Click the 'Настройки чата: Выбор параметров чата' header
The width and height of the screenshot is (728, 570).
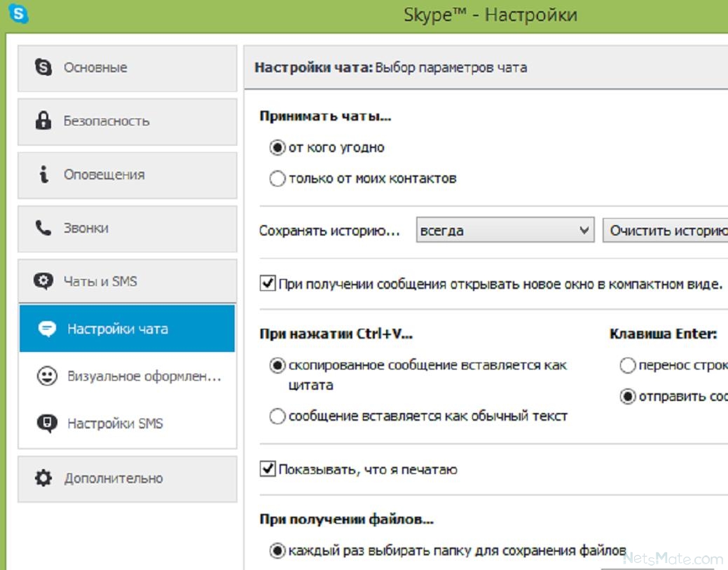tap(390, 67)
